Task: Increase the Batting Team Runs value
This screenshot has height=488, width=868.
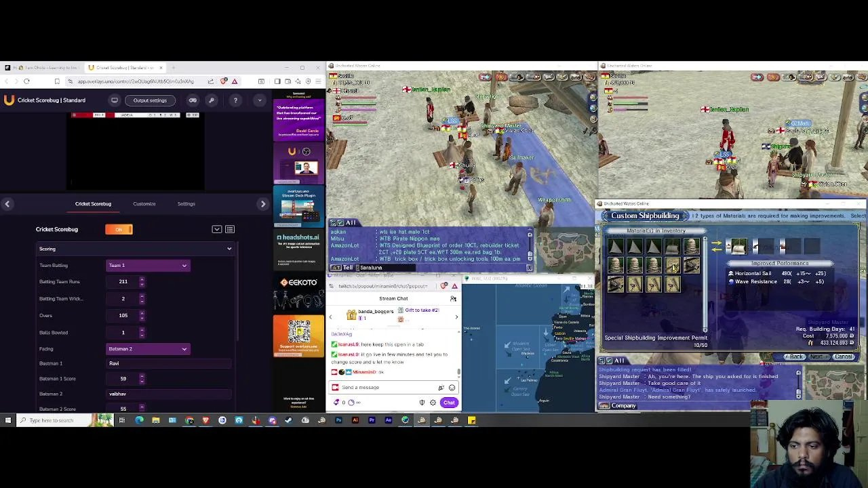Action: (x=142, y=279)
